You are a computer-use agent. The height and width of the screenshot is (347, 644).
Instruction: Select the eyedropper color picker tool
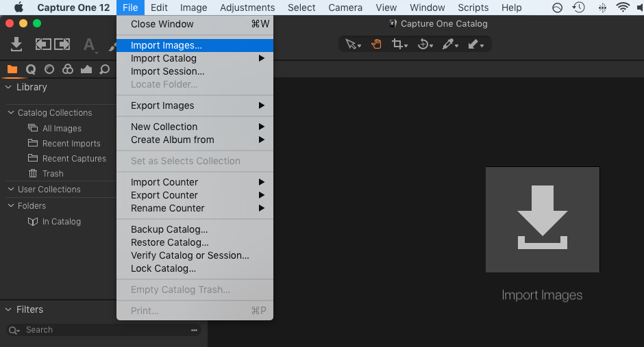pos(449,44)
